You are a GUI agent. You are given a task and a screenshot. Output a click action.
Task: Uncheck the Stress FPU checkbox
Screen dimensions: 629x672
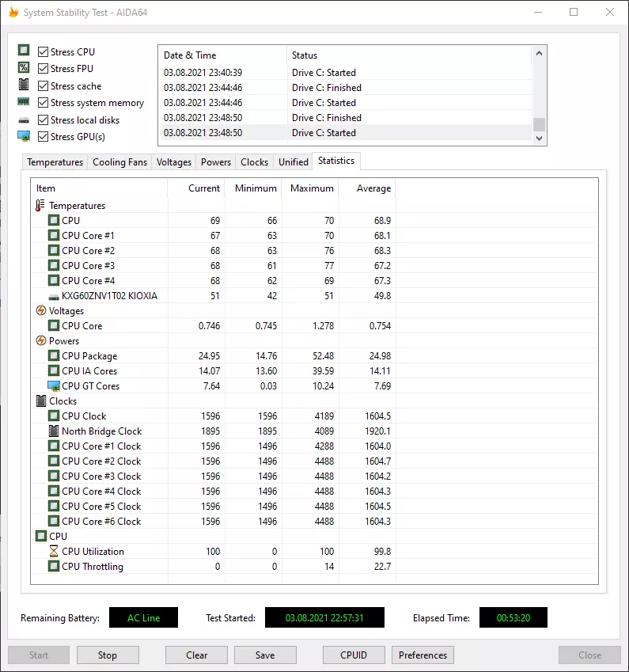43,69
